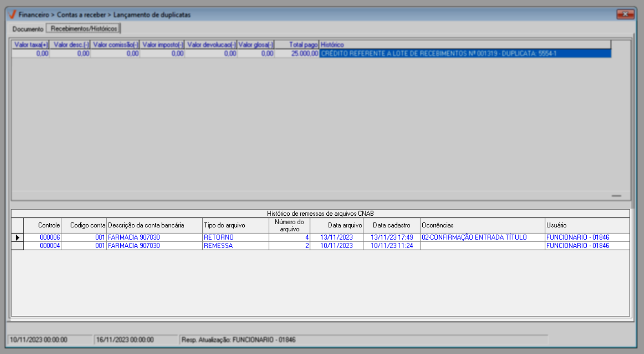Click Codigo conta 001 in the REMESSA row
This screenshot has height=354, width=644.
[x=84, y=246]
